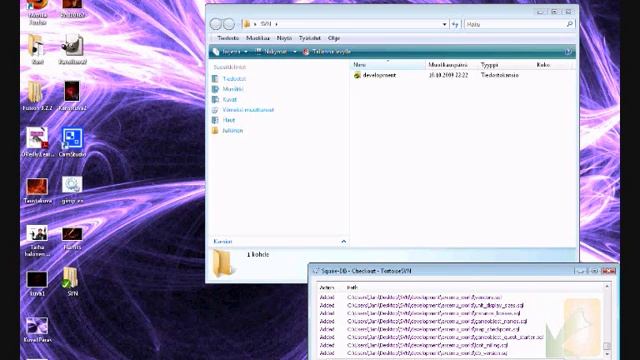Open Julkinen favorite link
Image resolution: width=640 pixels, height=360 pixels.
(233, 131)
